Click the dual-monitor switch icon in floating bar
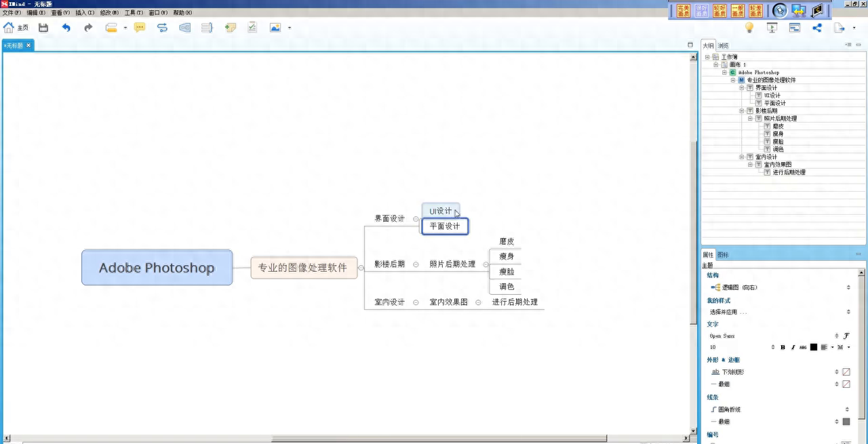This screenshot has height=444, width=868. click(x=799, y=10)
